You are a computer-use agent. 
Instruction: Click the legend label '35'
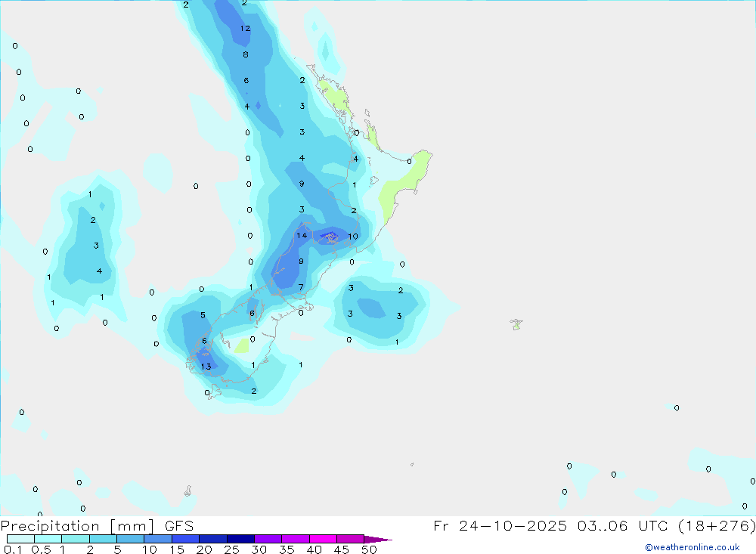[x=287, y=549]
